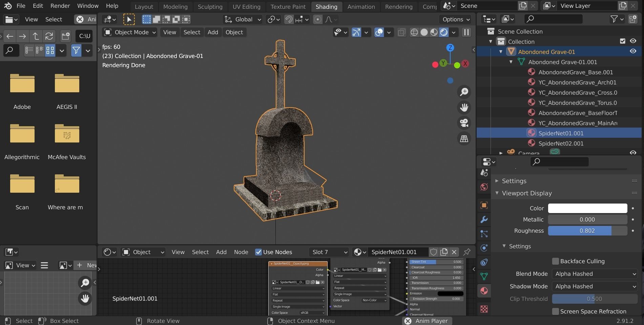Open Options dropdown in viewport header
Image resolution: width=644 pixels, height=325 pixels.
(456, 19)
